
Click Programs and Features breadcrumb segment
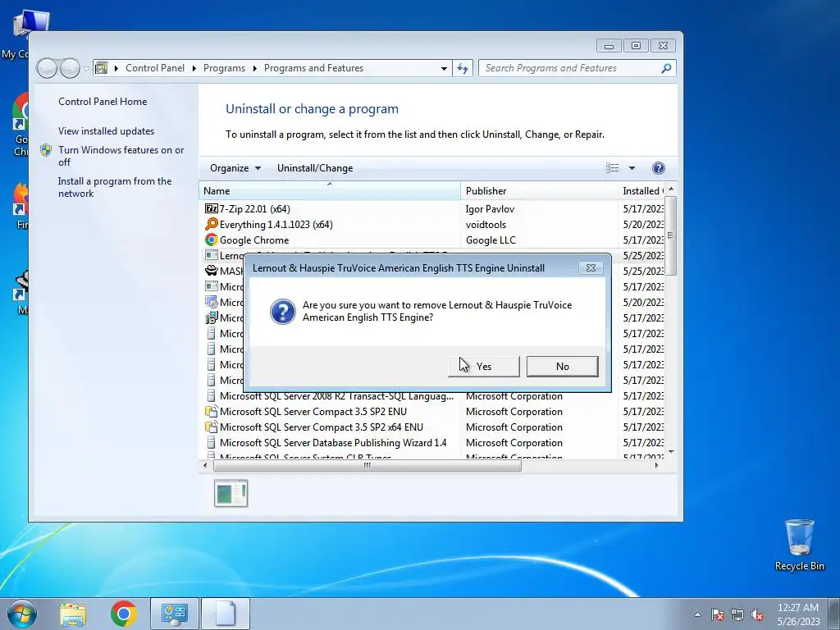click(313, 68)
